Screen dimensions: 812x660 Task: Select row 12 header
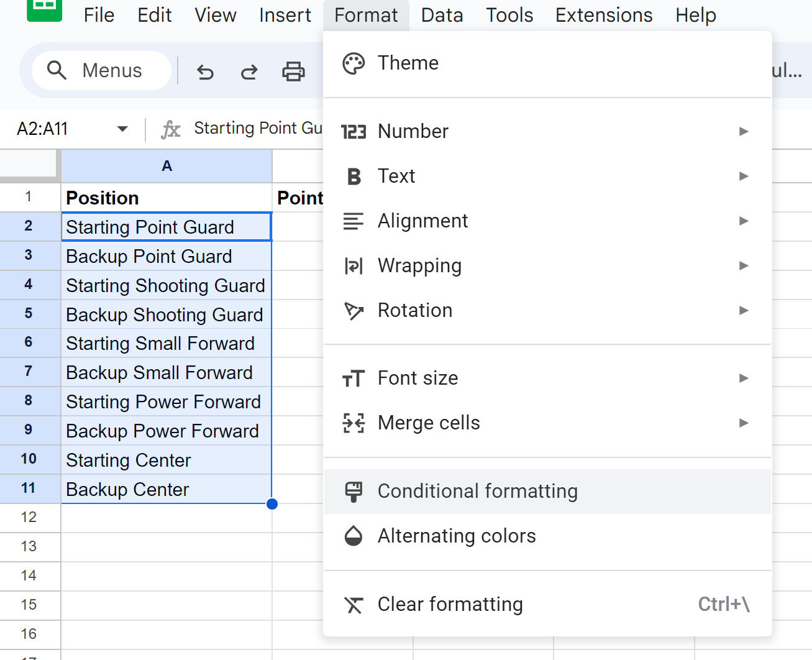tap(30, 518)
